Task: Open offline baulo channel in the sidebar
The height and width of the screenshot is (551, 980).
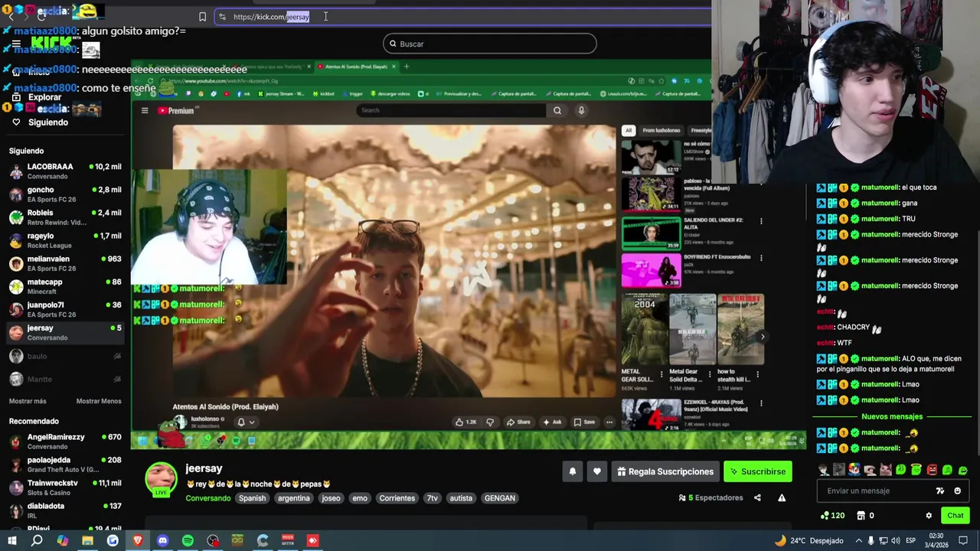Action: tap(65, 356)
